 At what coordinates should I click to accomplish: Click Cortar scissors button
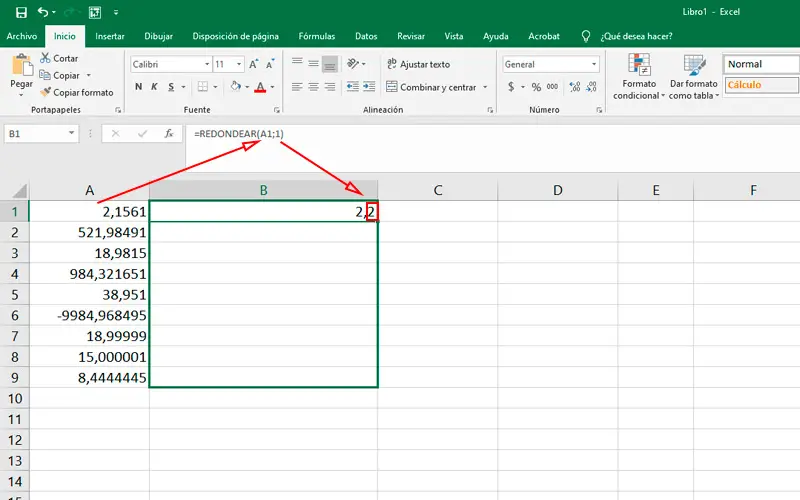pos(59,58)
